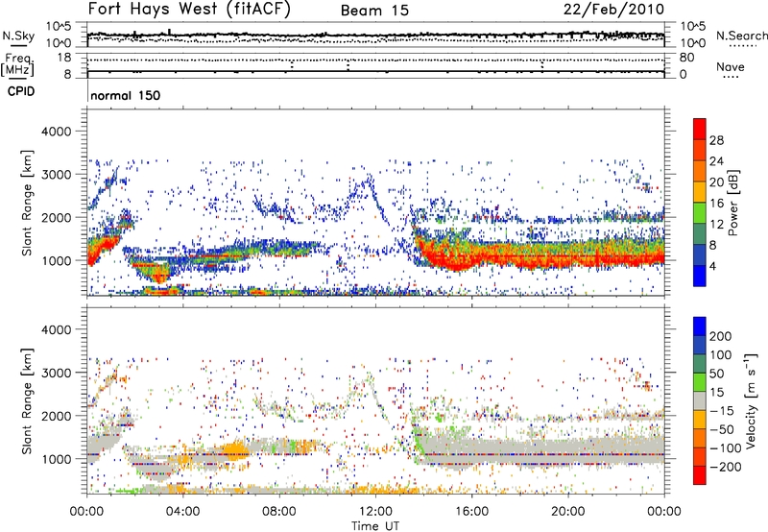Pick the yellow 16–20 dB Power colorbar segment
Viewport: 768px width, 532px height.
(x=700, y=192)
